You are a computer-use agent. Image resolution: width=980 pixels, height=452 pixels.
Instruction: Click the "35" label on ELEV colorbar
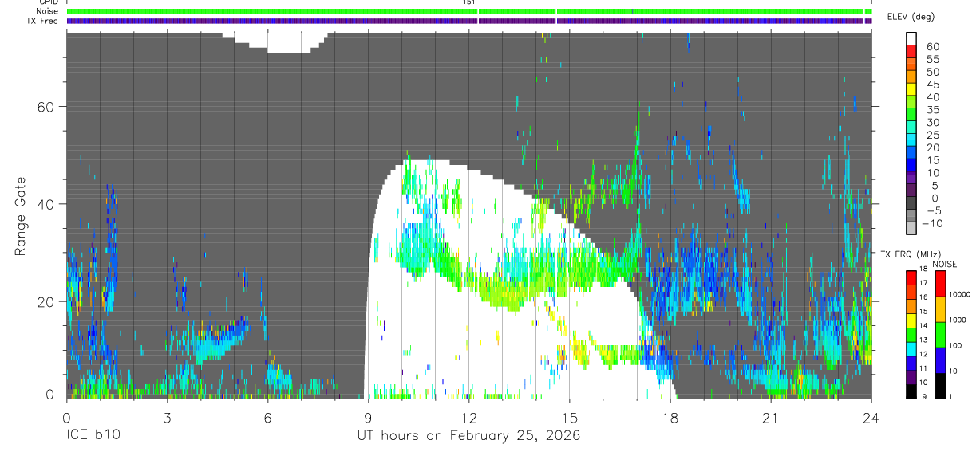click(x=933, y=110)
